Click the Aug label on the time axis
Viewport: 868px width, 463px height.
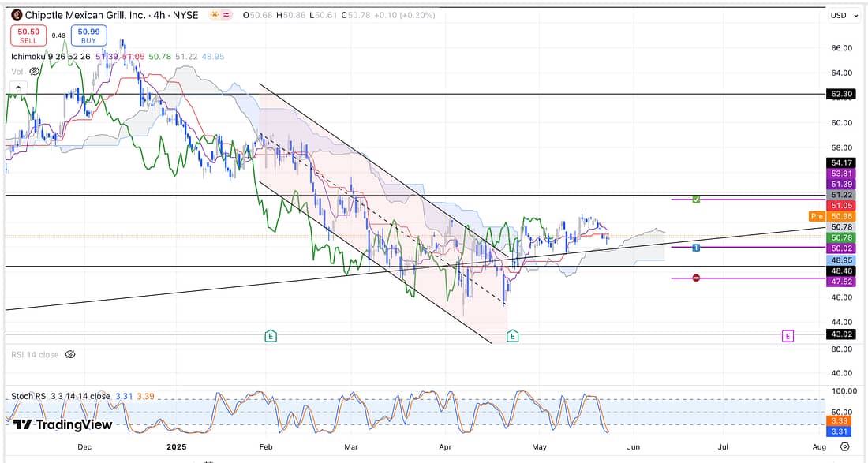point(819,446)
